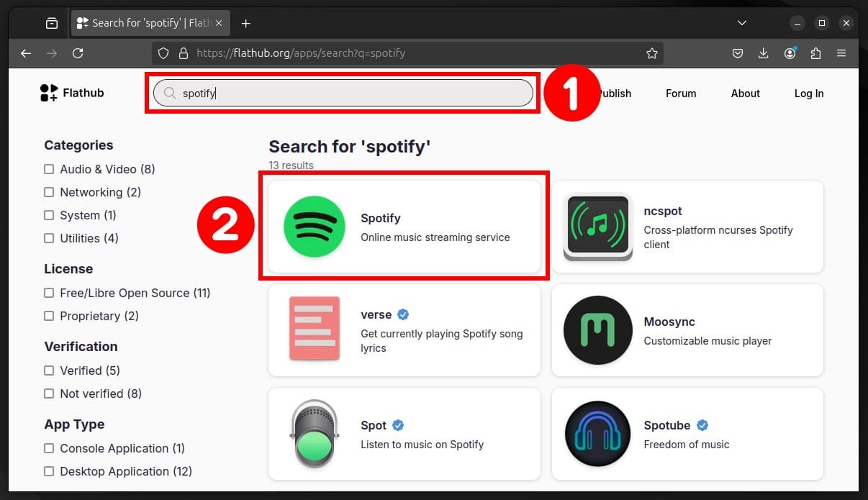The width and height of the screenshot is (868, 500).
Task: Select the ncspot app icon
Action: (x=597, y=227)
